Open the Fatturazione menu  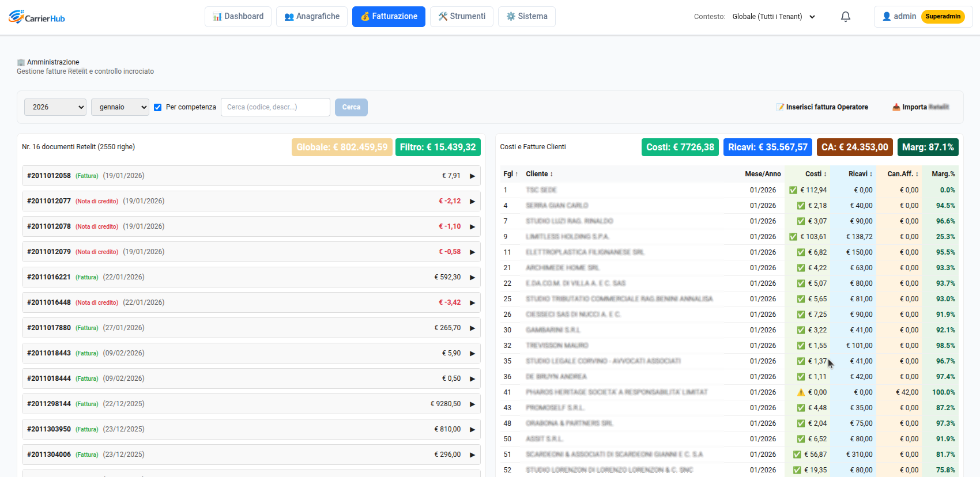[x=389, y=17]
